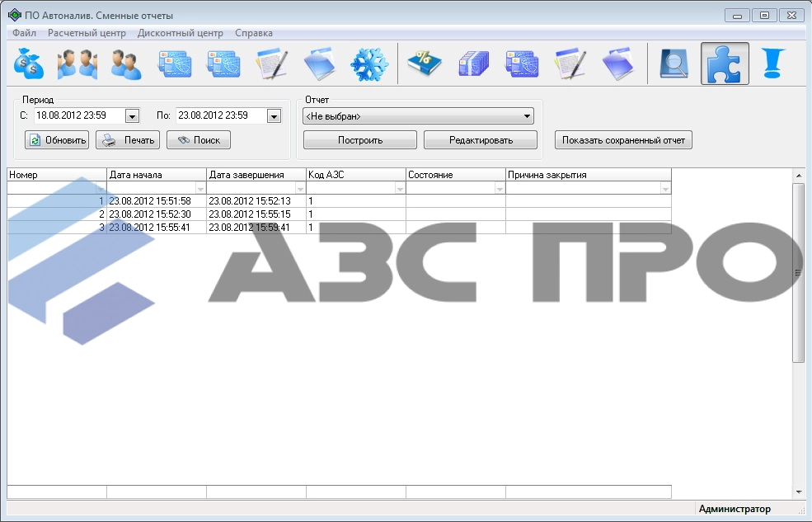This screenshot has height=522, width=812.
Task: Click the blue exclamation mark icon
Action: tap(772, 63)
